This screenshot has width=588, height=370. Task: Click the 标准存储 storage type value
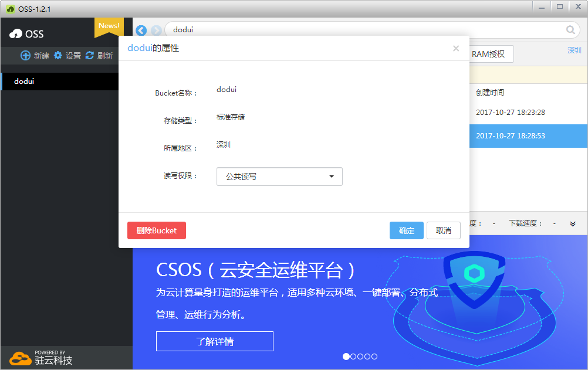click(230, 117)
